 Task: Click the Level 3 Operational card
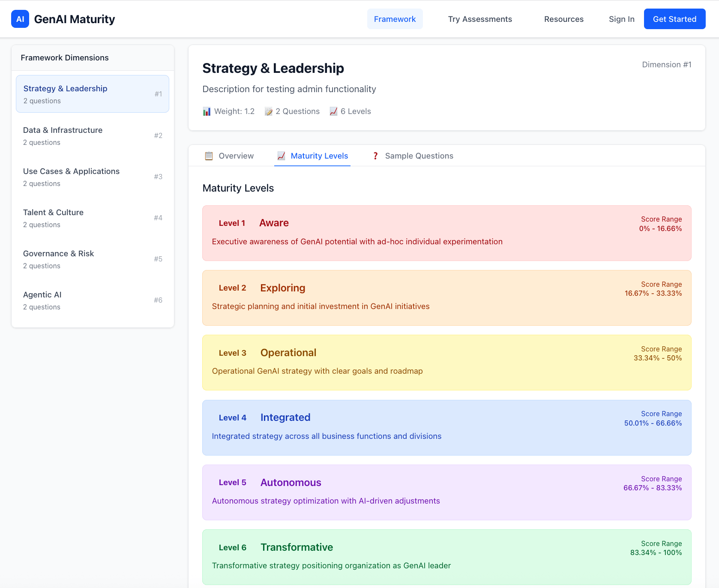446,363
